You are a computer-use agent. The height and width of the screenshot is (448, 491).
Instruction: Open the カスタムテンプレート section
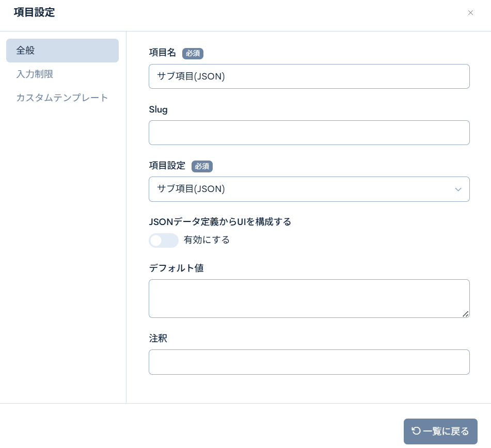(62, 98)
